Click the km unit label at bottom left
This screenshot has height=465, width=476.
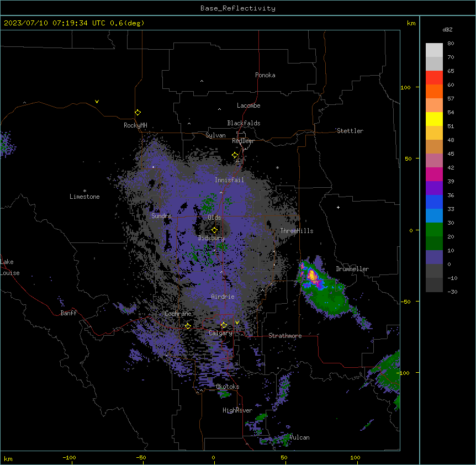8,459
